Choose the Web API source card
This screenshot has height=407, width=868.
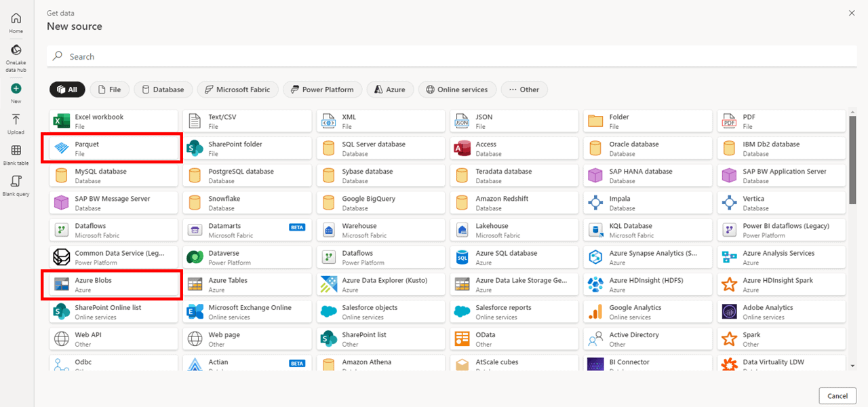tap(113, 338)
